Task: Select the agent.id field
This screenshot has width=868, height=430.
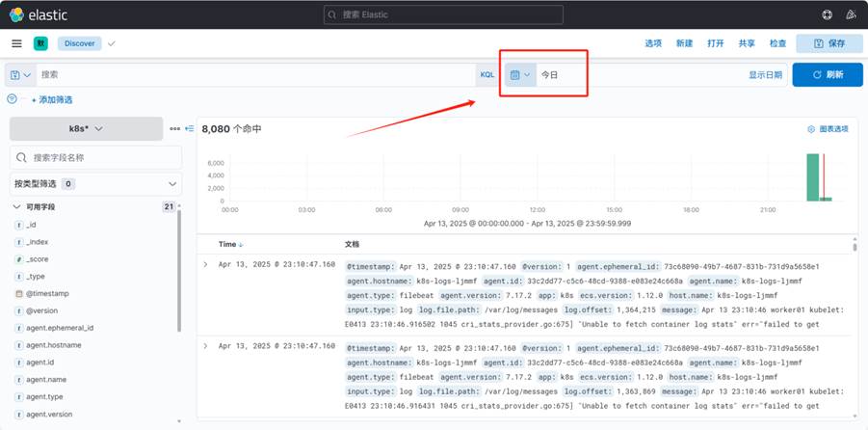Action: click(x=39, y=362)
